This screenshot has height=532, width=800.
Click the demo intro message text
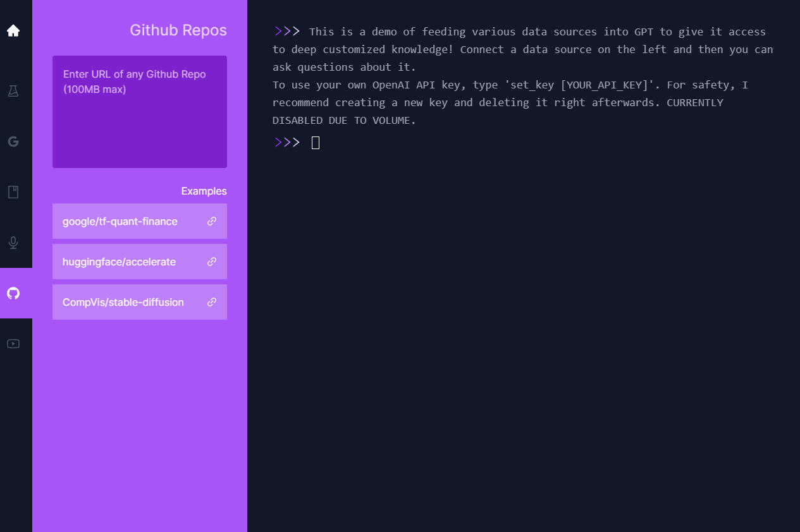tap(523, 76)
